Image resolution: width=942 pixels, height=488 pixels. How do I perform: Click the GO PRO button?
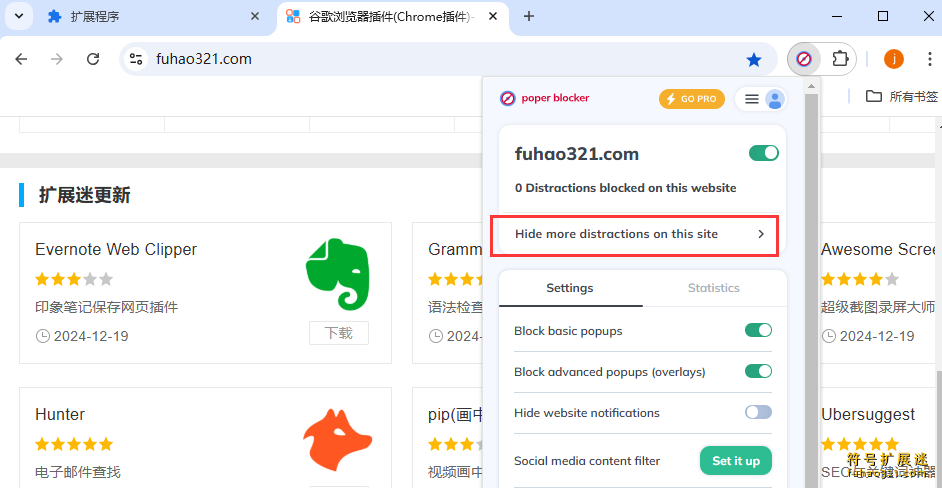[x=691, y=99]
